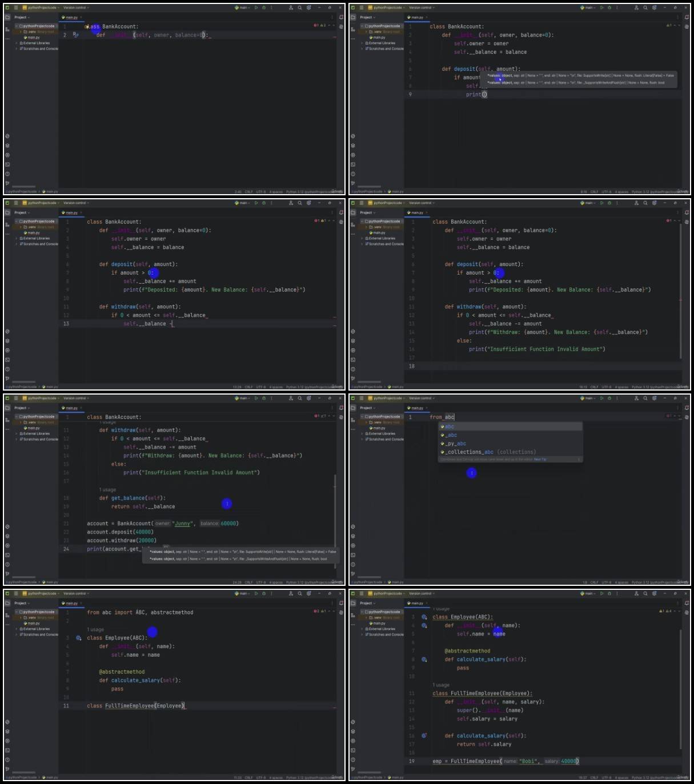The height and width of the screenshot is (784, 694).
Task: Click UTF-8 encoding in Junny account screenshot status bar
Action: [x=261, y=582]
